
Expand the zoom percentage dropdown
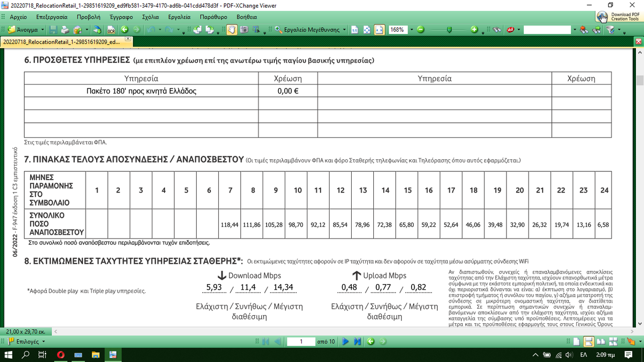(x=412, y=30)
